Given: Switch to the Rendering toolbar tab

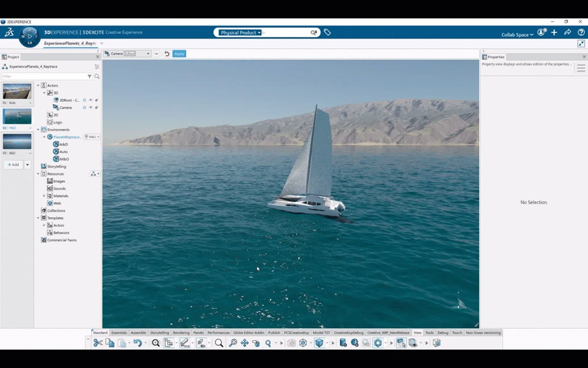Looking at the screenshot, I should click(181, 332).
